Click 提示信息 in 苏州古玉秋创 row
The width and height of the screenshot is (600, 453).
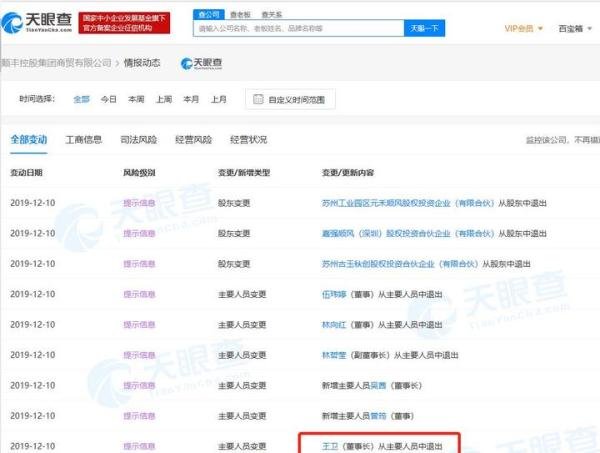coord(139,264)
